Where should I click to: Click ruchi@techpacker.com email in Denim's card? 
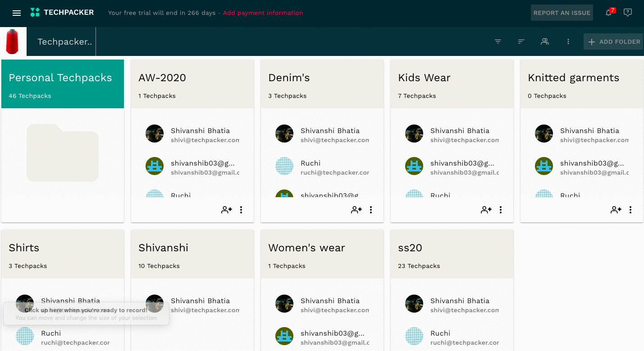335,172
